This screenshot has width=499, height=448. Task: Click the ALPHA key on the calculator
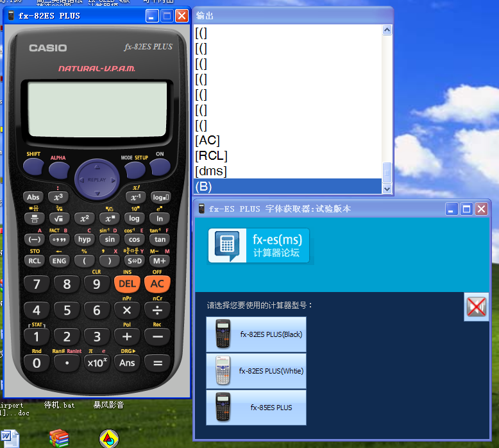[59, 169]
